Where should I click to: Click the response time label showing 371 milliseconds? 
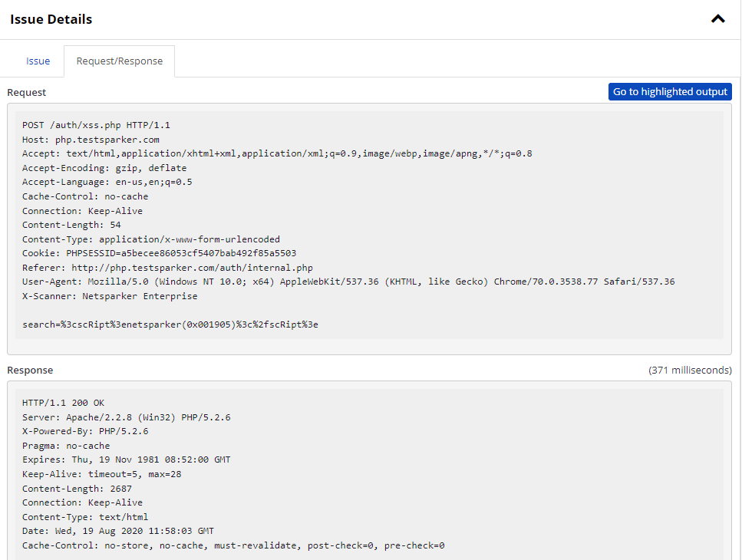coord(692,369)
